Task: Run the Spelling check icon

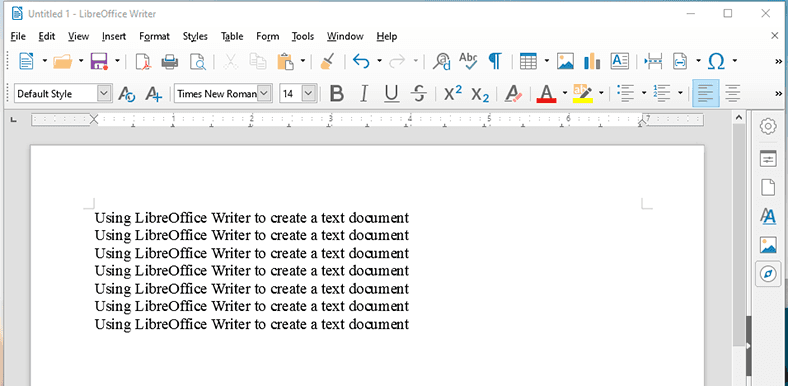Action: point(468,61)
